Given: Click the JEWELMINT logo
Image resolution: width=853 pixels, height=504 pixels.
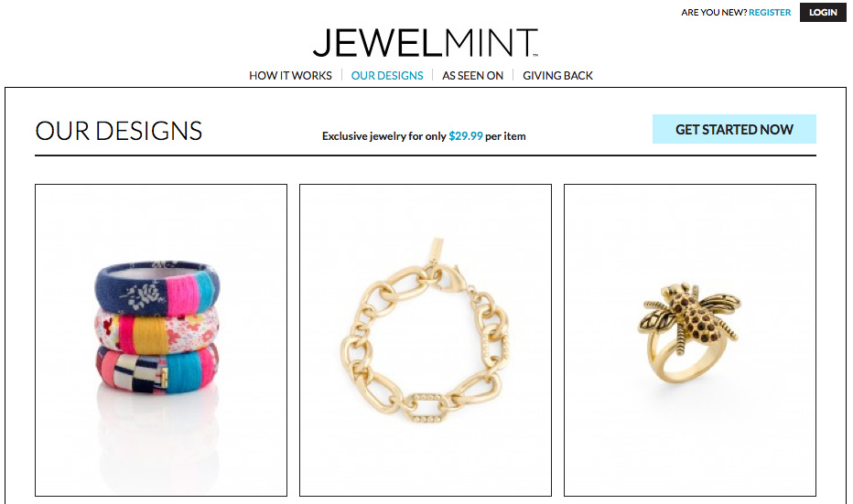Looking at the screenshot, I should coord(426,43).
